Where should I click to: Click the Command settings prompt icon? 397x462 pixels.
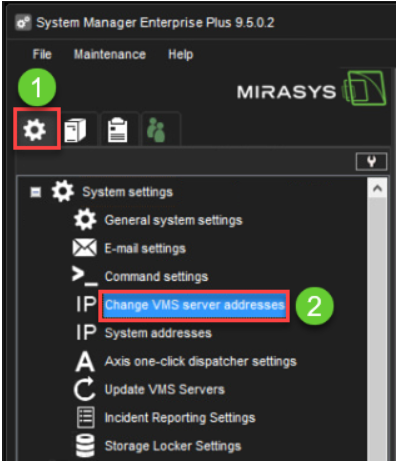(x=85, y=276)
